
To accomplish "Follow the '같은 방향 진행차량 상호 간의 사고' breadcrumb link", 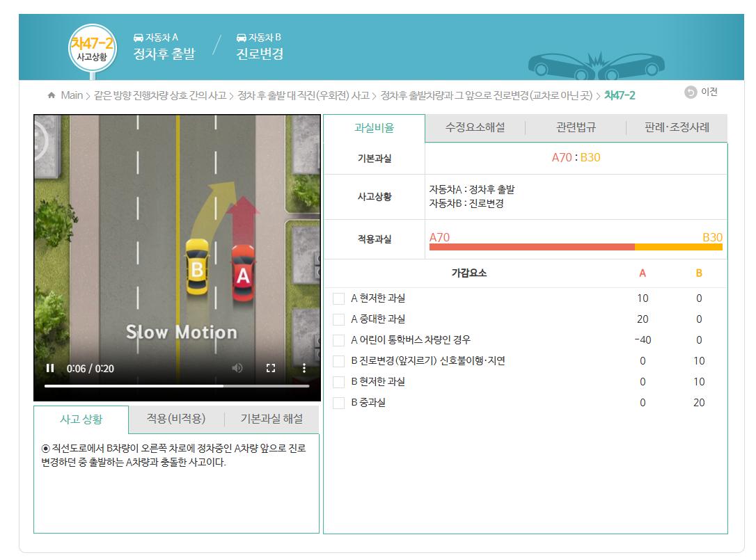I will pos(159,95).
